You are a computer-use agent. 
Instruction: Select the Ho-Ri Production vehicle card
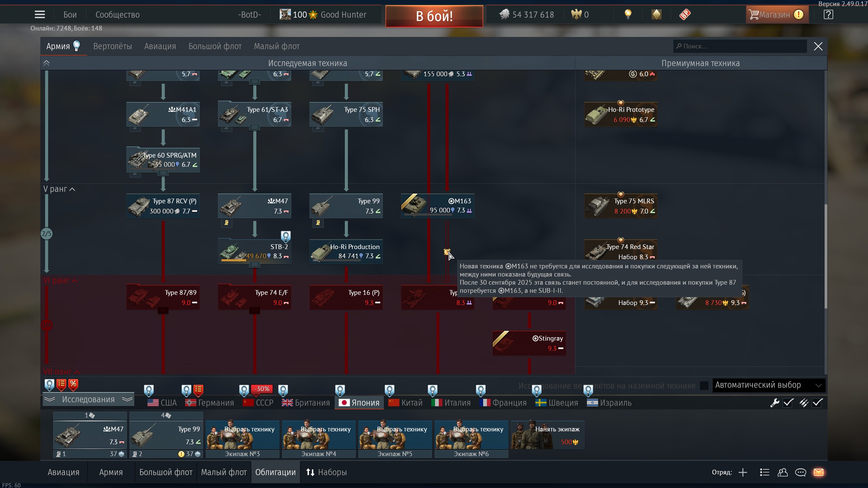[x=346, y=251]
